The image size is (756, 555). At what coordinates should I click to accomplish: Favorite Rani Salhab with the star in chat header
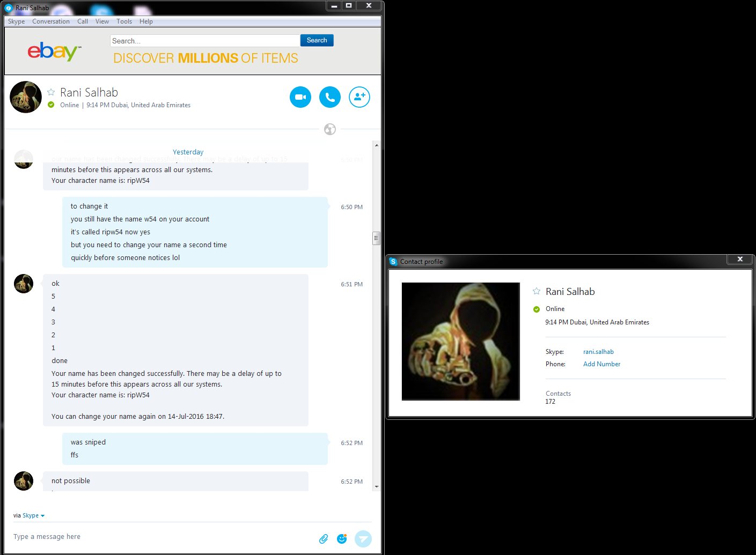click(x=51, y=92)
